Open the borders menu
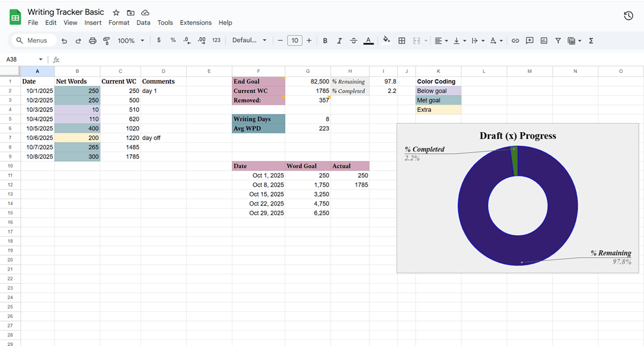The width and height of the screenshot is (644, 346). pos(401,41)
